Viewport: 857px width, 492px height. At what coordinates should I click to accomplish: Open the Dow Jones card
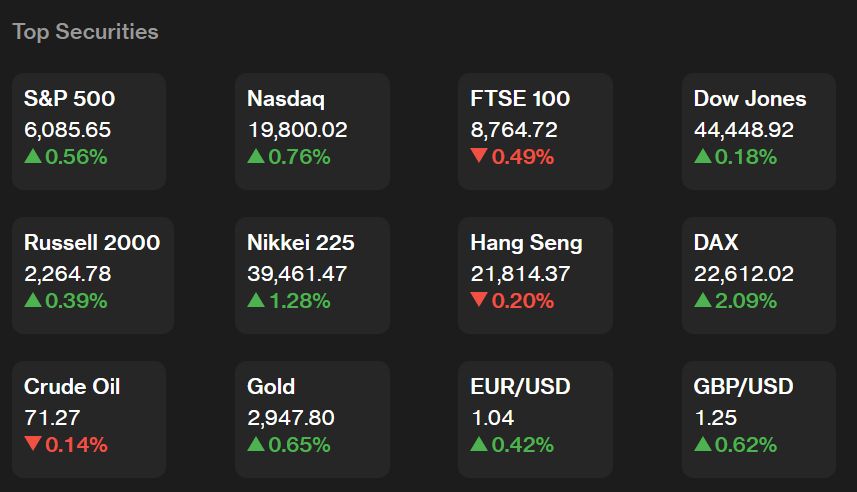click(x=759, y=132)
